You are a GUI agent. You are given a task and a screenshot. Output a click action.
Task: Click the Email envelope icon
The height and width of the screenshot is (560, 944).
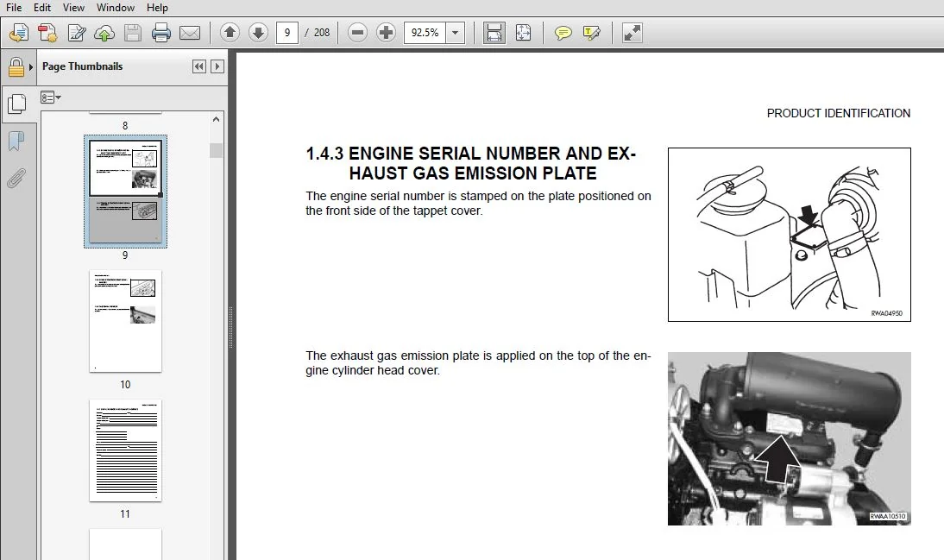[x=190, y=33]
